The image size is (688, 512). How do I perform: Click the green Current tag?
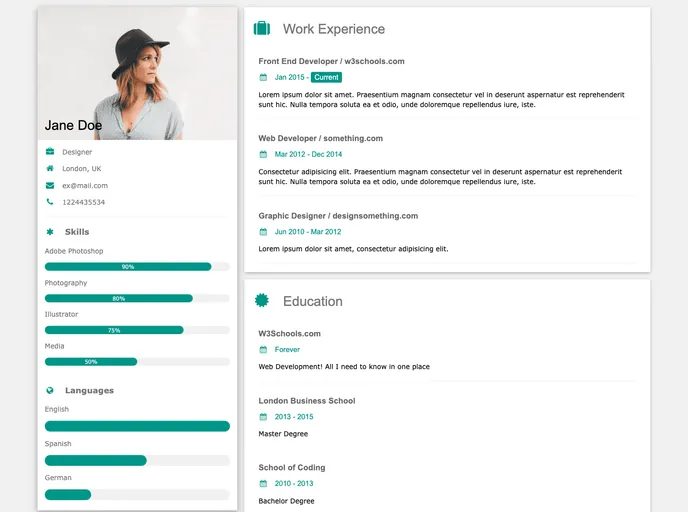(326, 77)
